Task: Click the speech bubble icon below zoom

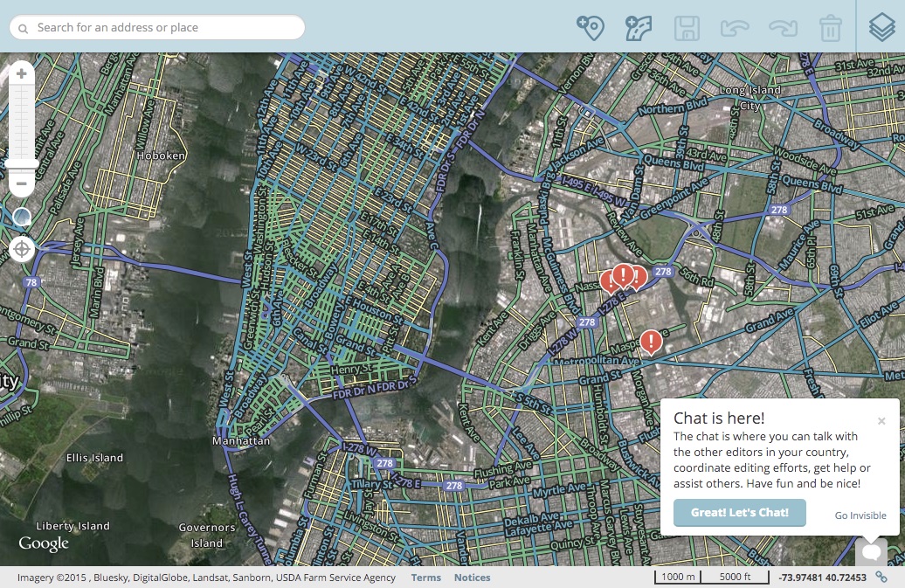Action: [22, 217]
